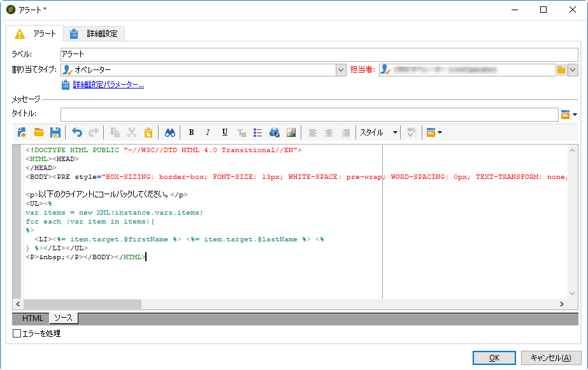Open personalization field menu next to title field
This screenshot has height=370, width=588.
coord(568,115)
